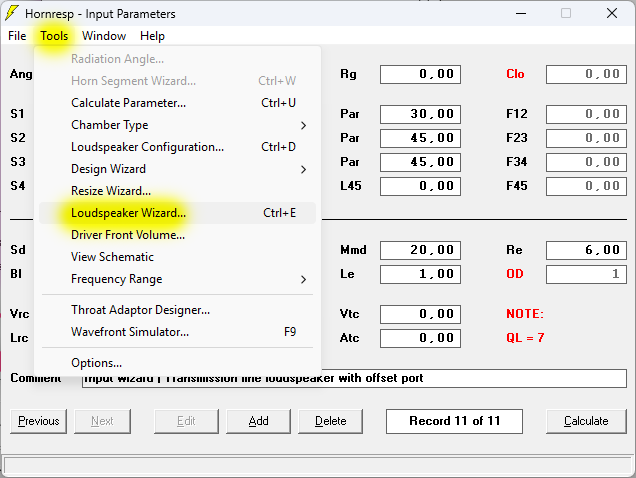The height and width of the screenshot is (478, 636).
Task: Click the Atc value field
Action: click(420, 338)
